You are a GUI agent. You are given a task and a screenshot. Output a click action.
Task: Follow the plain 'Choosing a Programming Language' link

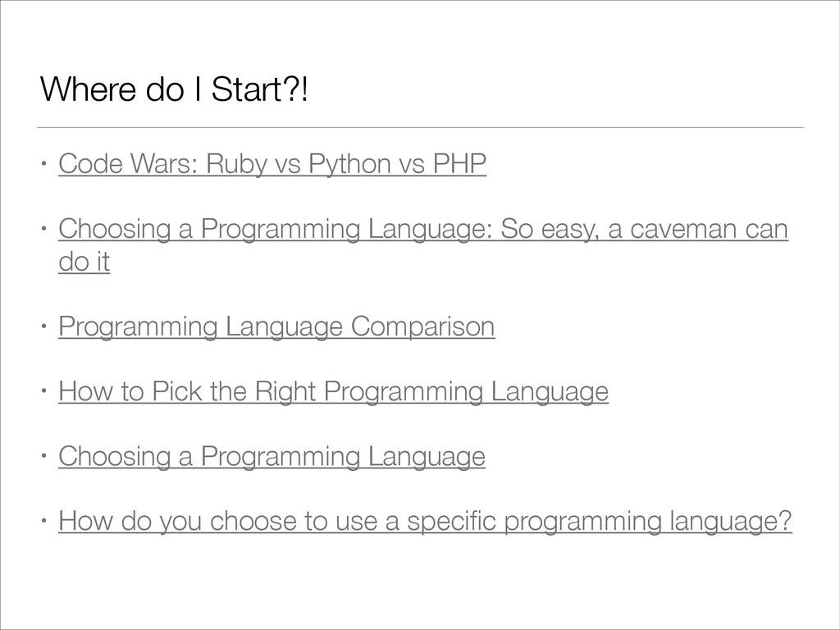point(272,455)
